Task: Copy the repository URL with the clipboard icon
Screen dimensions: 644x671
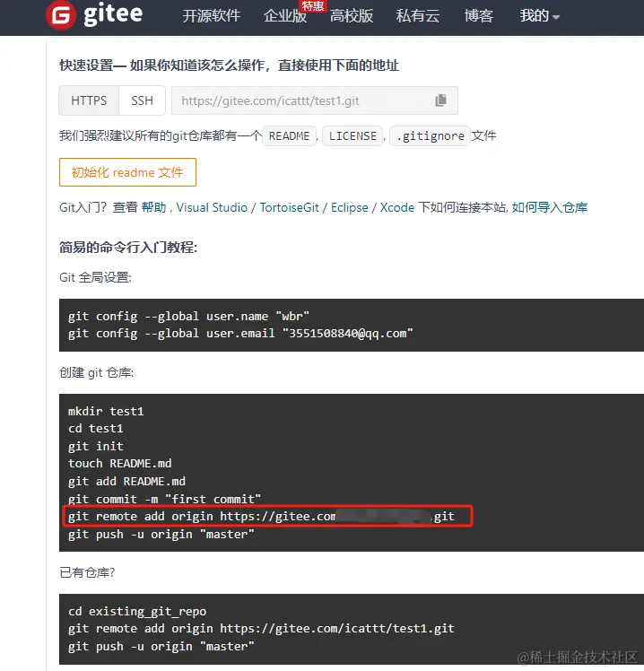Action: click(440, 100)
